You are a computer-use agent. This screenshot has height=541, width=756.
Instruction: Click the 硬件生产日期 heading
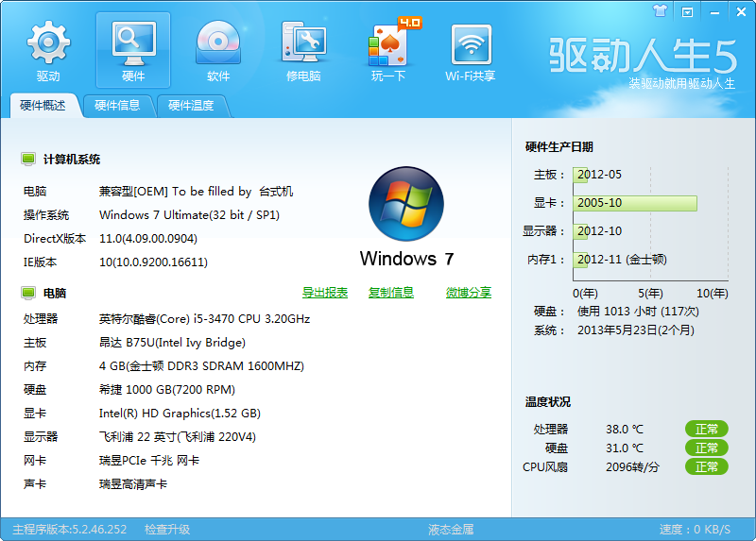(x=558, y=147)
